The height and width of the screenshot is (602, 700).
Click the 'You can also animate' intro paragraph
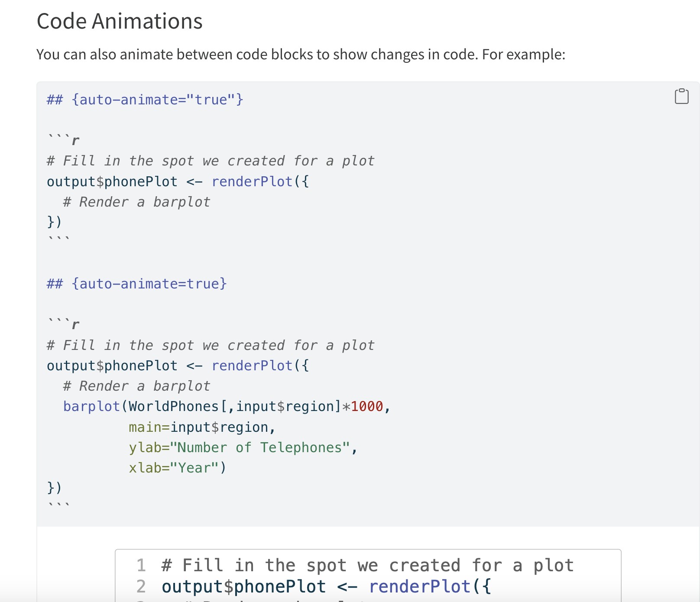tap(301, 55)
